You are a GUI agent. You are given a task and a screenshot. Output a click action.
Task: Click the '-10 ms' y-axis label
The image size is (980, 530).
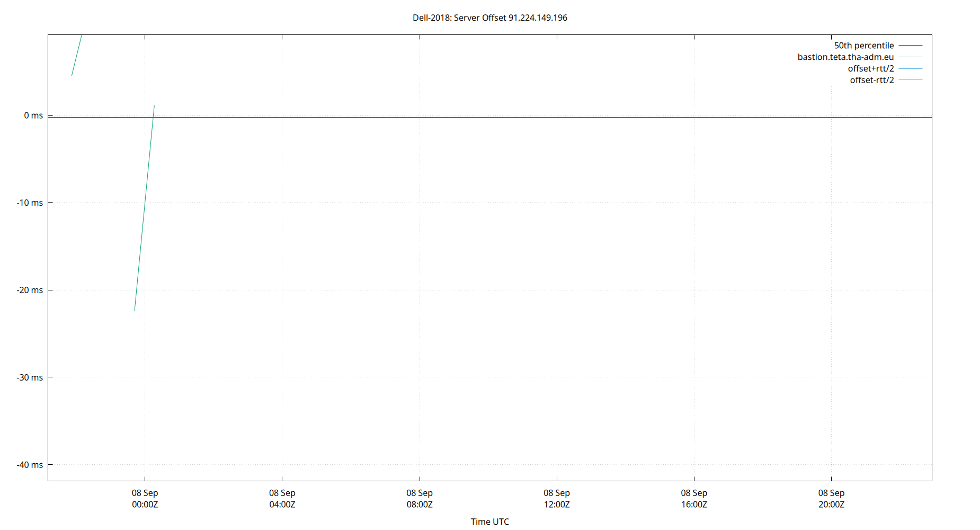click(30, 203)
